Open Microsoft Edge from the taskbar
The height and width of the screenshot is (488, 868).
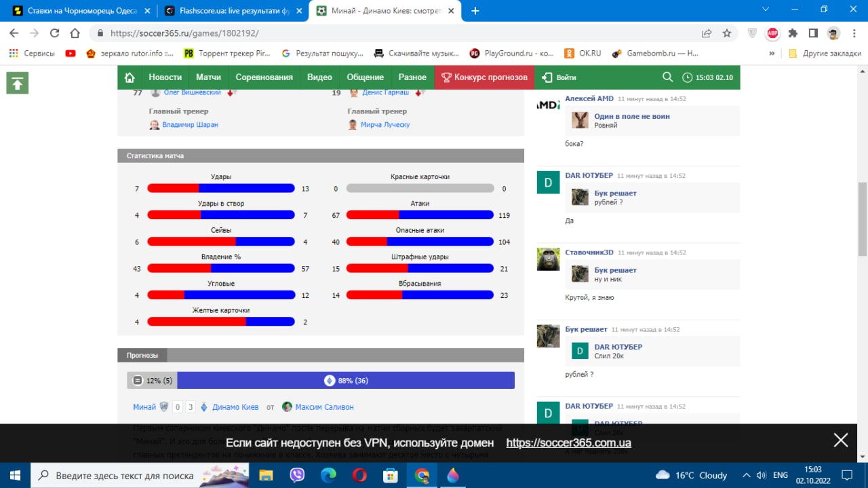[328, 475]
